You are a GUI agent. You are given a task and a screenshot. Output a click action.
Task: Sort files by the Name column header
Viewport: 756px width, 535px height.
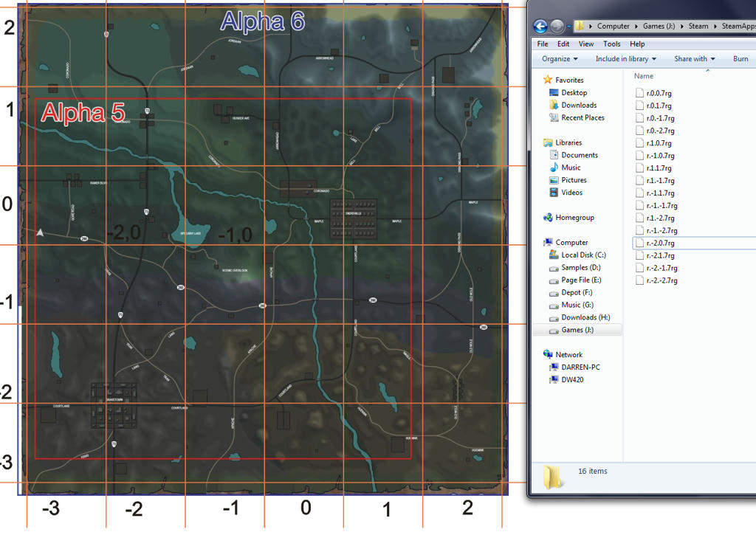click(x=644, y=76)
